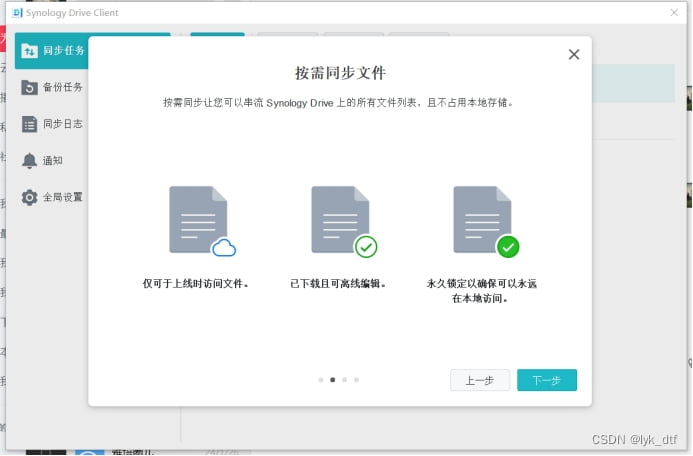The height and width of the screenshot is (456, 693).
Task: Click the 永久锁定以确保可以永远在本地访问 caption
Action: pos(481,291)
